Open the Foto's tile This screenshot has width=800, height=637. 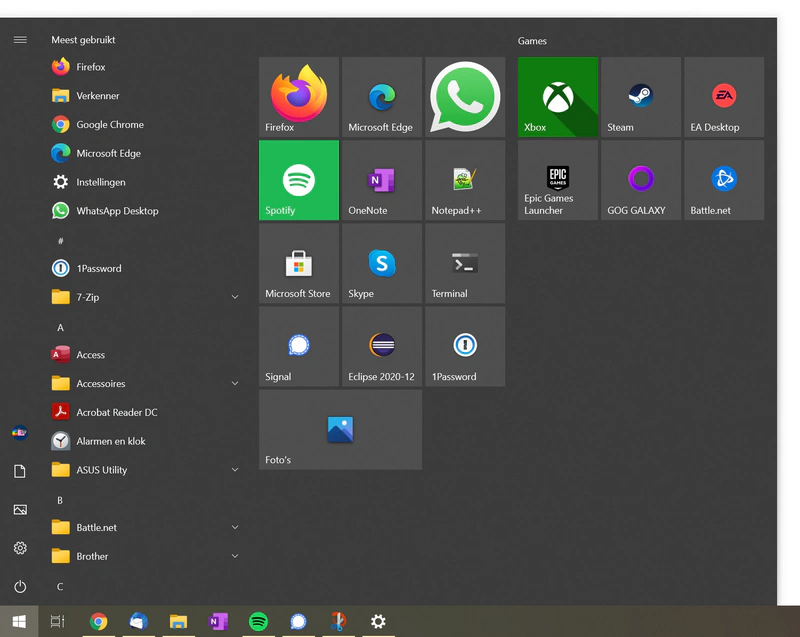(x=339, y=429)
